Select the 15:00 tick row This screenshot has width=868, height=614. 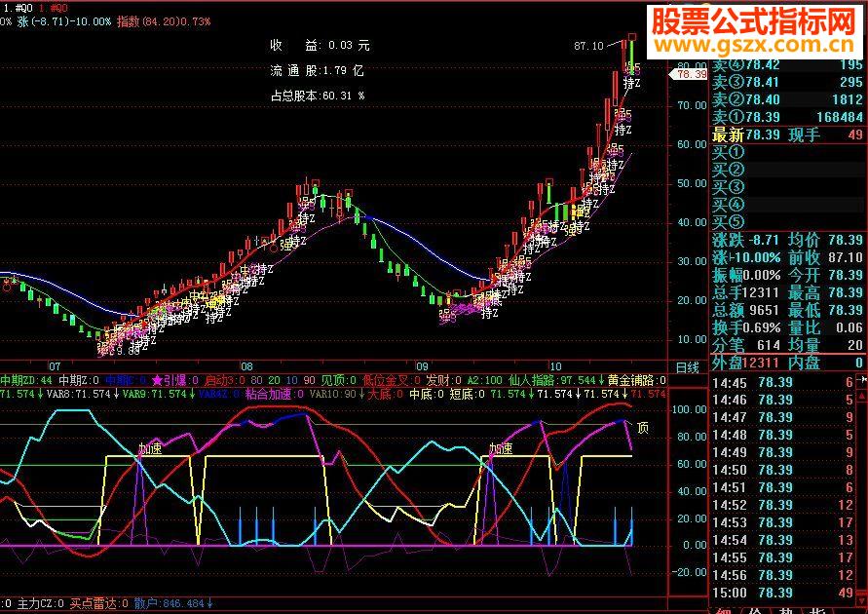point(783,593)
